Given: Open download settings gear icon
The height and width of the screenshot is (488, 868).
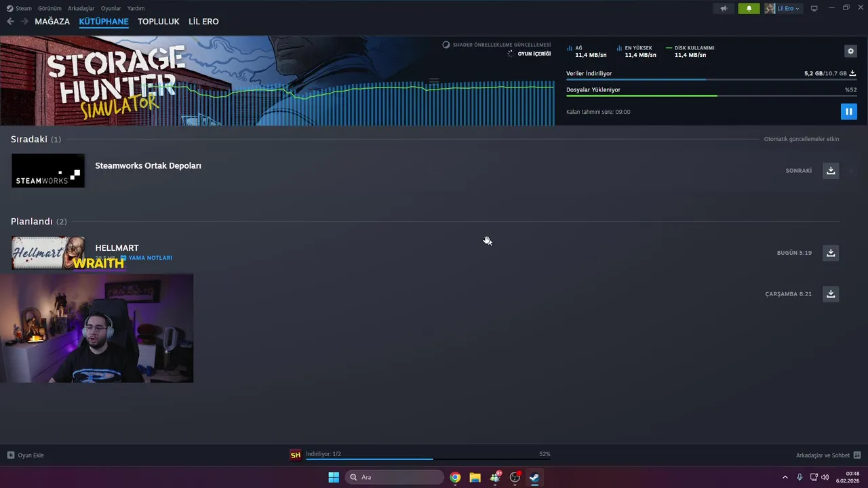Looking at the screenshot, I should [850, 51].
